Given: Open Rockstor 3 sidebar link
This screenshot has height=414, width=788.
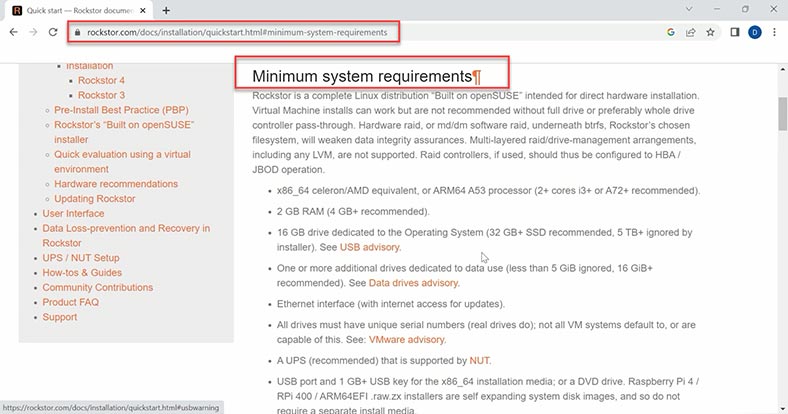Looking at the screenshot, I should pyautogui.click(x=101, y=95).
